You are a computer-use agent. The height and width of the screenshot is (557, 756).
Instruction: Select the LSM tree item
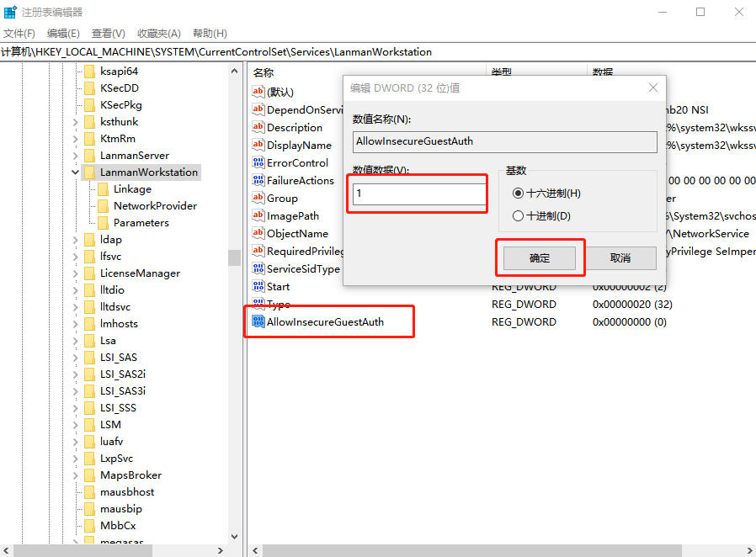[110, 425]
